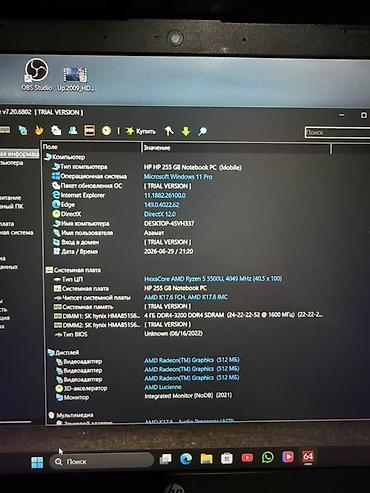Select the 3D-акселератор row
The image size is (370, 493).
pos(81,388)
